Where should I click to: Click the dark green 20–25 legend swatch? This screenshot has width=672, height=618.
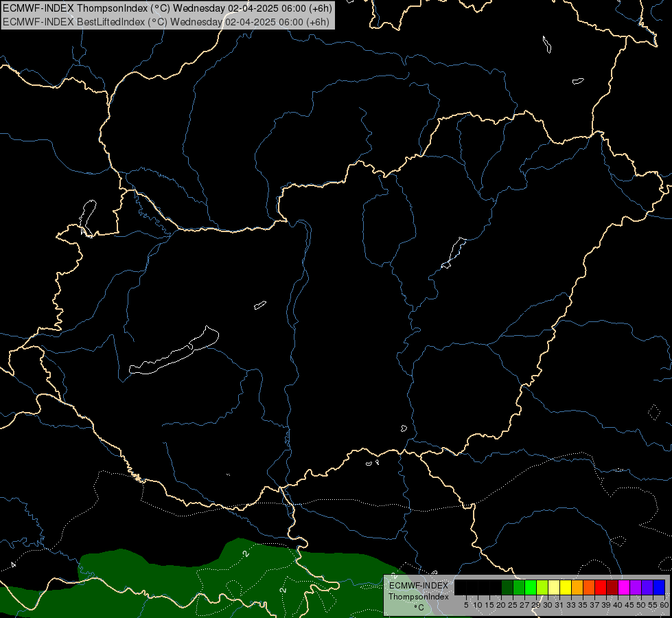click(507, 587)
